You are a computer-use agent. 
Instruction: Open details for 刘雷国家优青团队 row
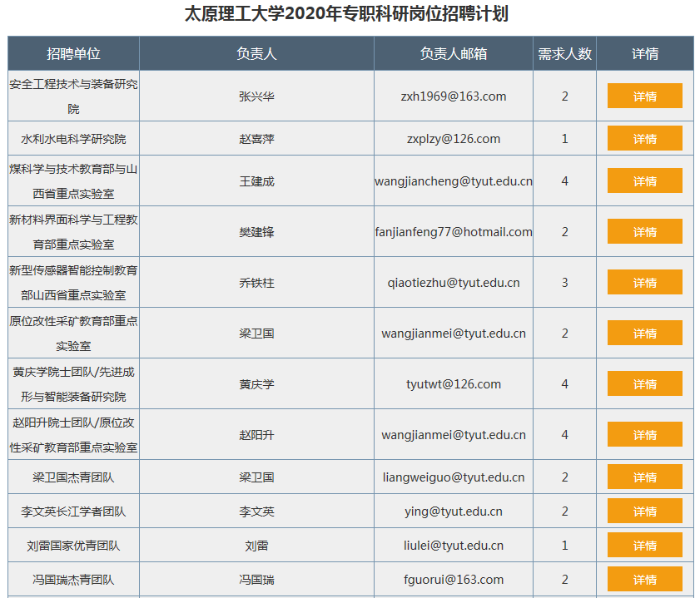644,546
